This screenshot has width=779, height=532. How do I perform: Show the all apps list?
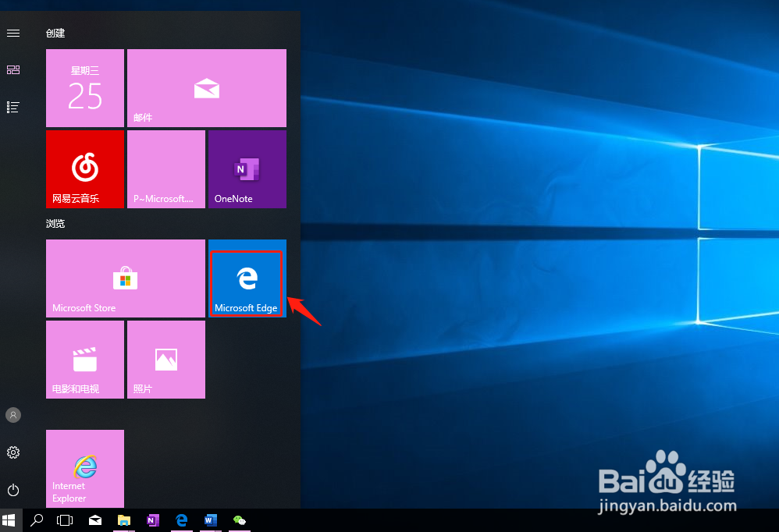click(x=13, y=107)
